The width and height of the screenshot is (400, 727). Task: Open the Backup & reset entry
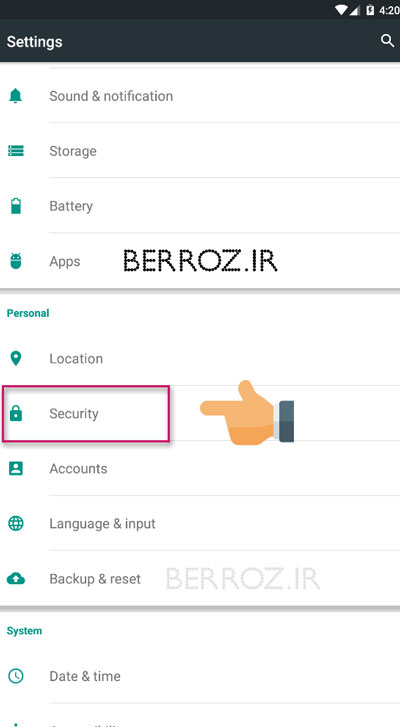coord(200,579)
